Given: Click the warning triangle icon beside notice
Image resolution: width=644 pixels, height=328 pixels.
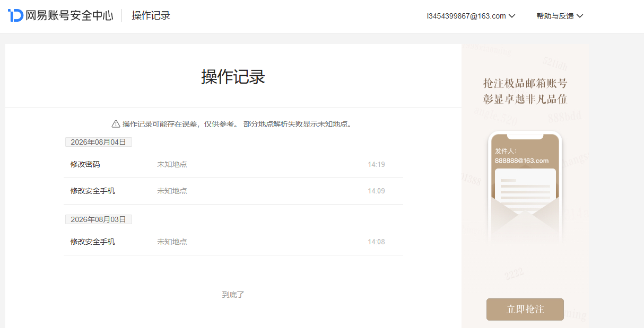Looking at the screenshot, I should 116,124.
